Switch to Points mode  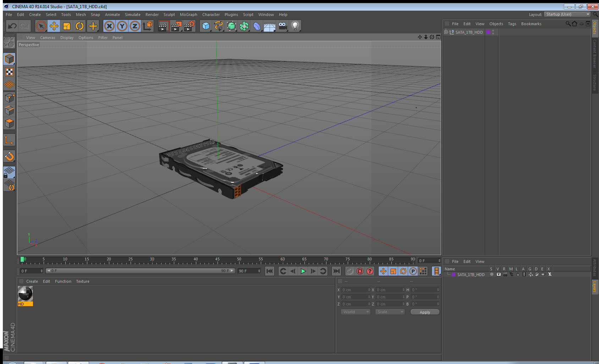tap(9, 98)
